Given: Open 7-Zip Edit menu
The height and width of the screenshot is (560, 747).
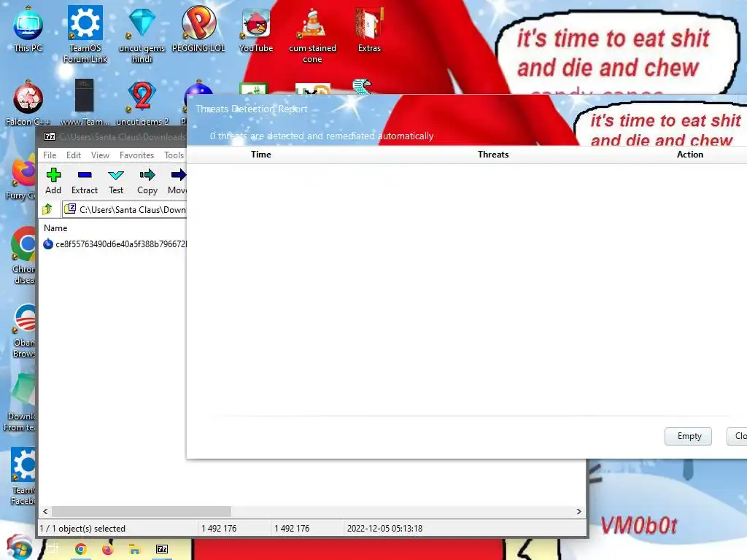Looking at the screenshot, I should [74, 155].
